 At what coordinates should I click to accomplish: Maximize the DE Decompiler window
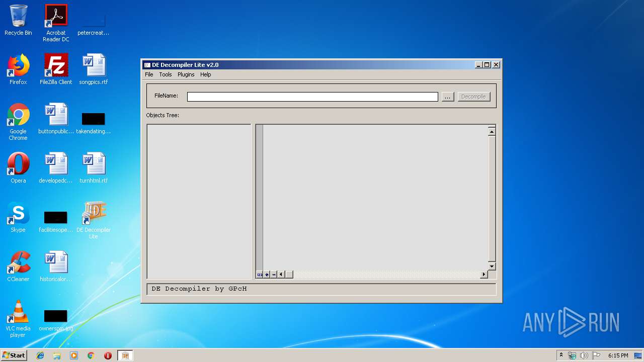pyautogui.click(x=487, y=65)
